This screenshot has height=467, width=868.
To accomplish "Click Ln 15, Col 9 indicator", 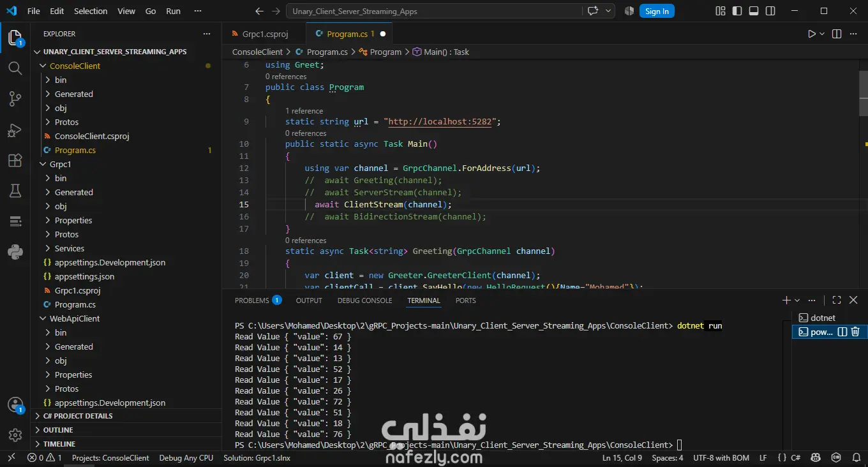I will pos(622,457).
